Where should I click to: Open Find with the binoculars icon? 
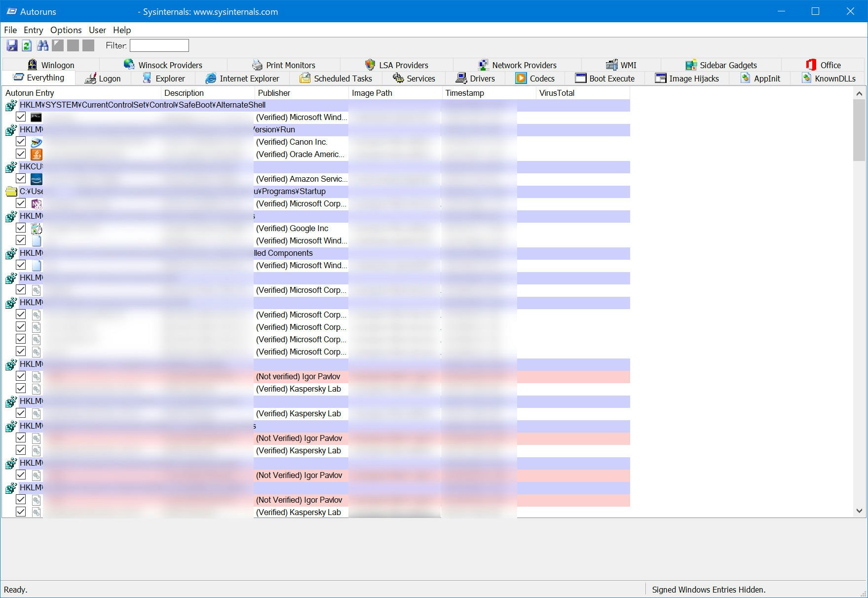(x=43, y=45)
